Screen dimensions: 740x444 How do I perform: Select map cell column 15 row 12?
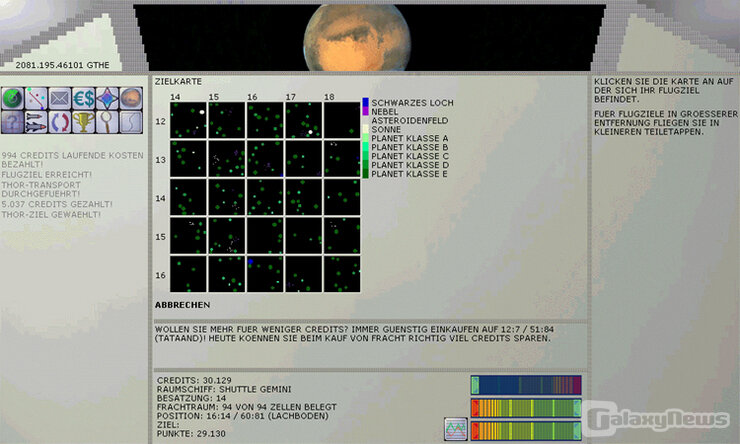[227, 120]
